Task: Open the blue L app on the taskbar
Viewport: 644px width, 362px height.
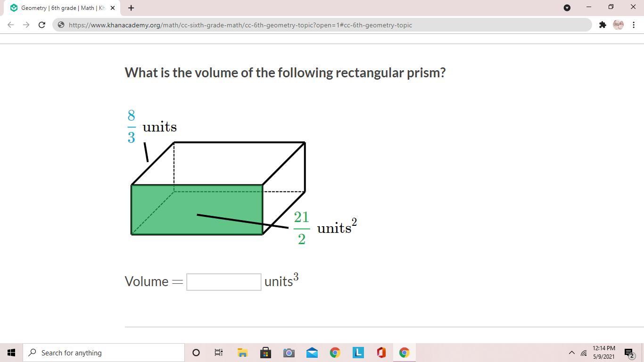Action: click(x=358, y=353)
